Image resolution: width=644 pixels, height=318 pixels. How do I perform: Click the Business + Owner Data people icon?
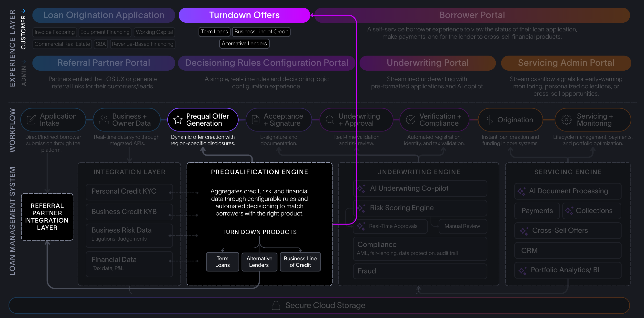point(104,120)
